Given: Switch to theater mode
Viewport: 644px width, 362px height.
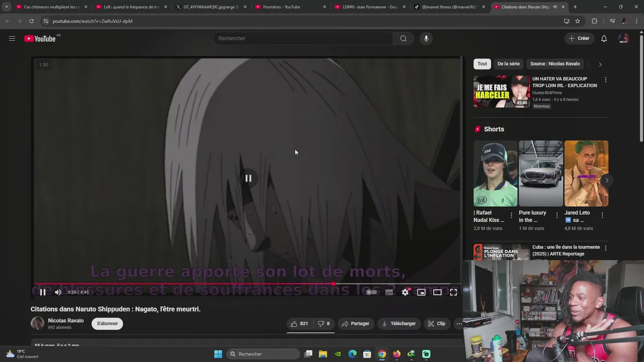Looking at the screenshot, I should pos(437,292).
